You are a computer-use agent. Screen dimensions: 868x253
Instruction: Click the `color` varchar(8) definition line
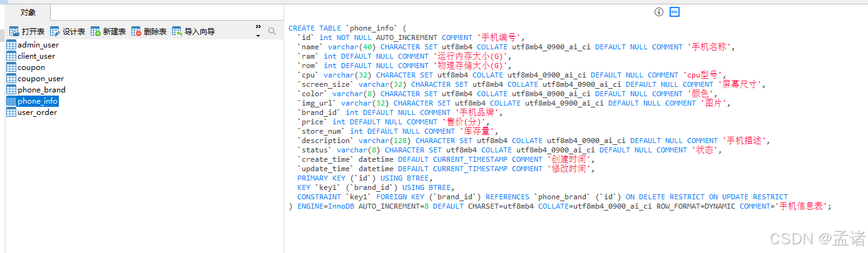coord(508,94)
